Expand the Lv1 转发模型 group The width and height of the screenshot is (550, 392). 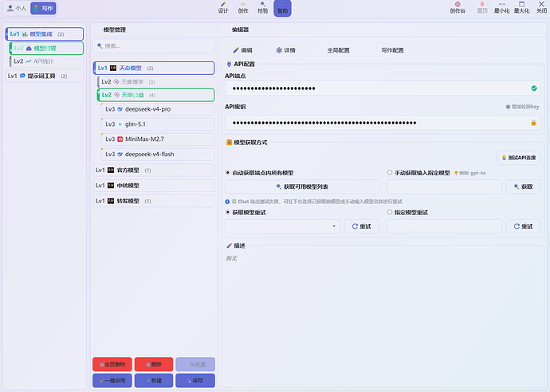[154, 201]
